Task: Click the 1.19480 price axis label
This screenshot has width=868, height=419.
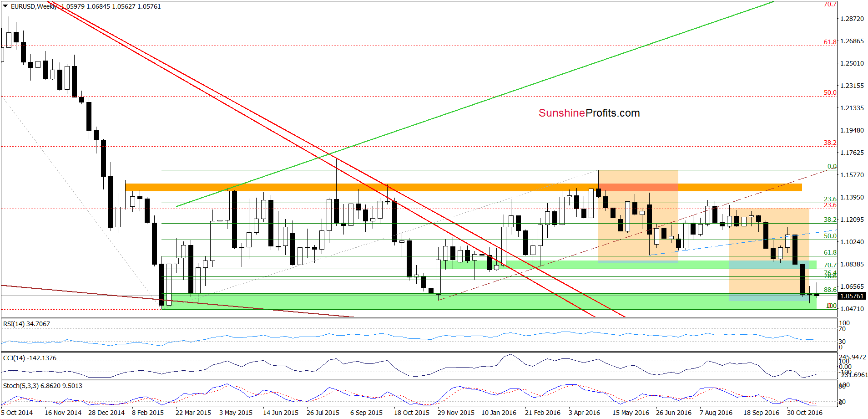Action: [x=852, y=130]
